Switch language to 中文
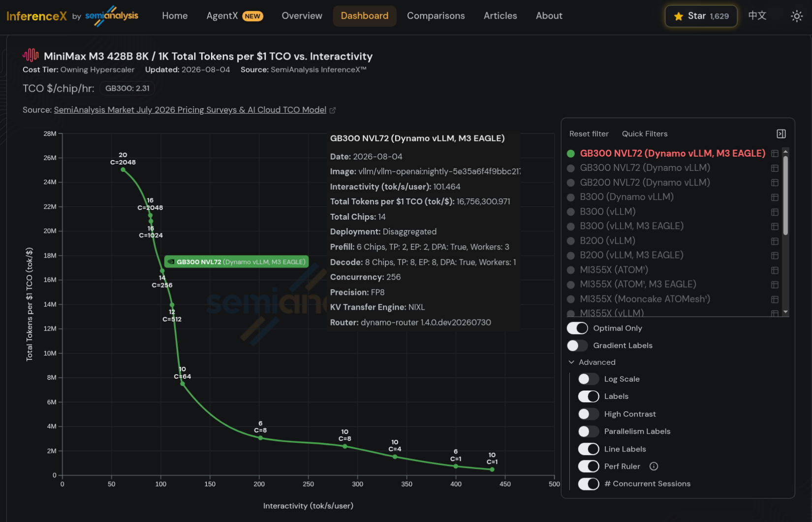The width and height of the screenshot is (812, 522). (757, 16)
